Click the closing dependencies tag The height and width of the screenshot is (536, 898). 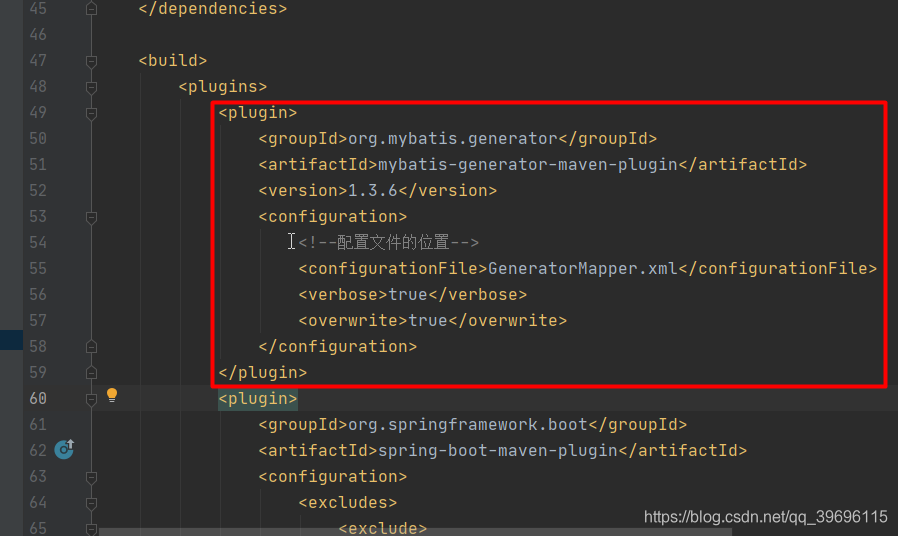[212, 9]
